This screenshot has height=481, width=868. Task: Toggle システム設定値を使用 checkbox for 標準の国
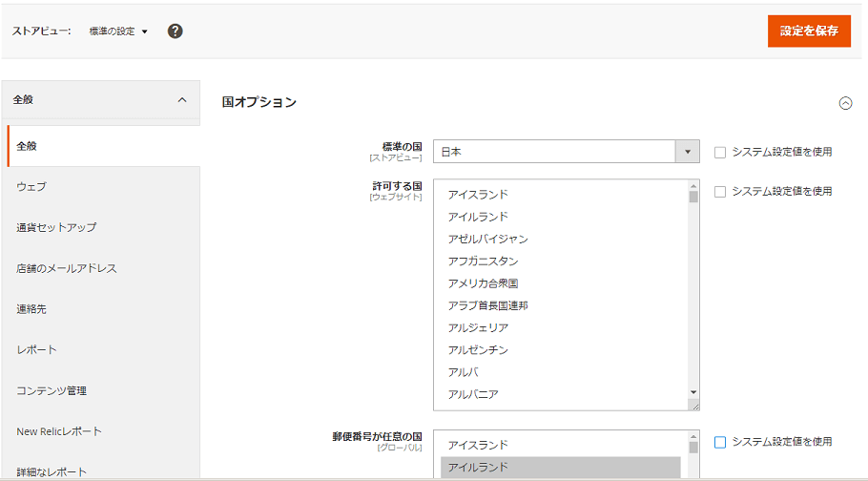[719, 153]
